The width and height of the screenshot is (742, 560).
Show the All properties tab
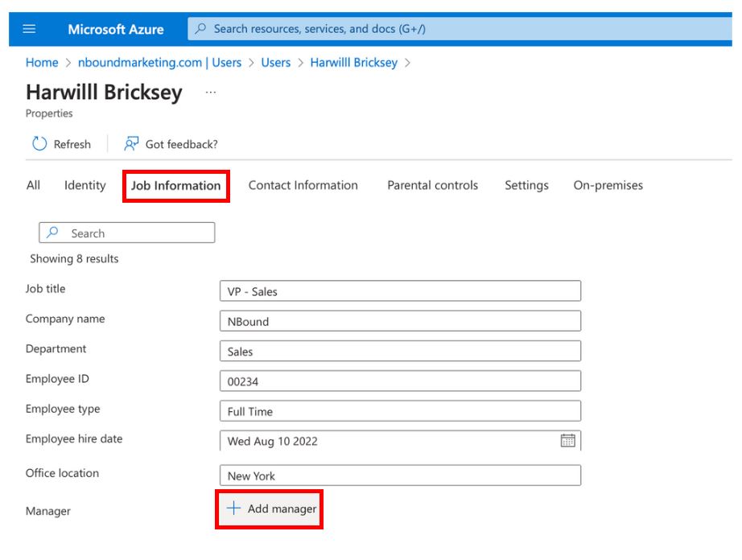click(33, 185)
